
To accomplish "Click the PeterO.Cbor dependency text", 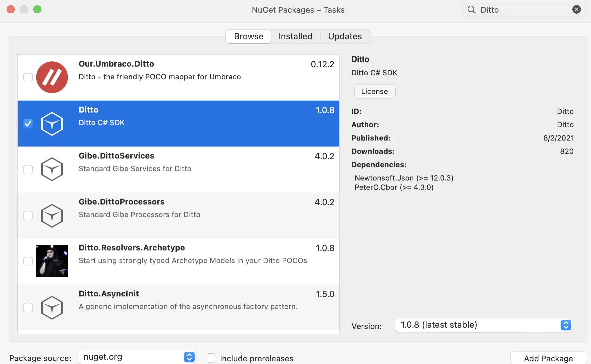I will [394, 187].
